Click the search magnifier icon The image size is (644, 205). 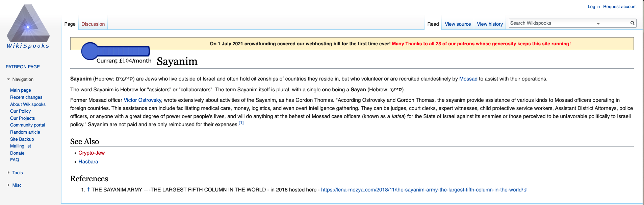coord(632,23)
